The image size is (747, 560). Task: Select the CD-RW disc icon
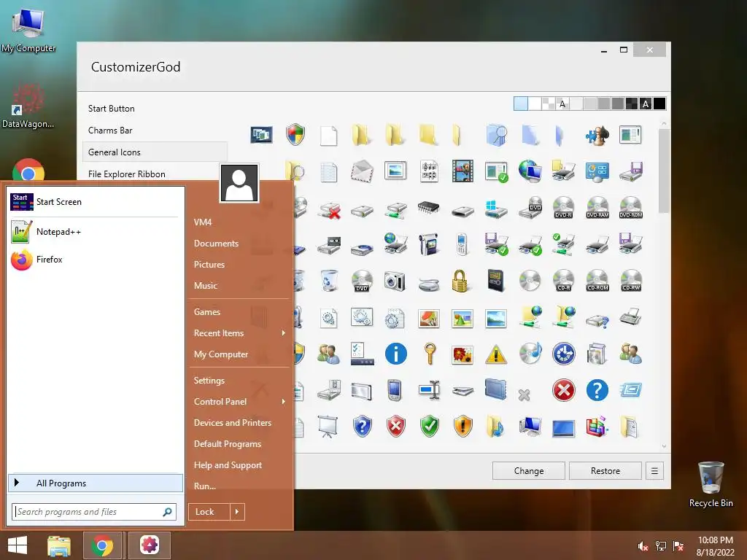(x=631, y=281)
